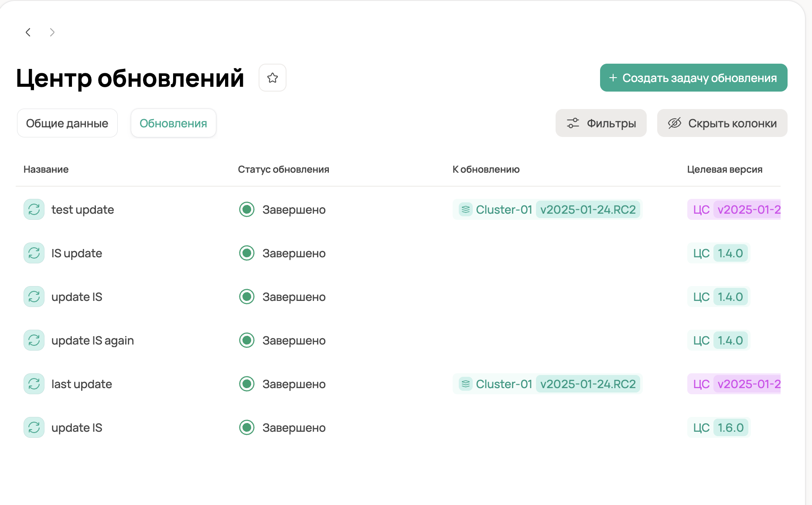Select the Обновления tab
This screenshot has height=505, width=812.
173,123
